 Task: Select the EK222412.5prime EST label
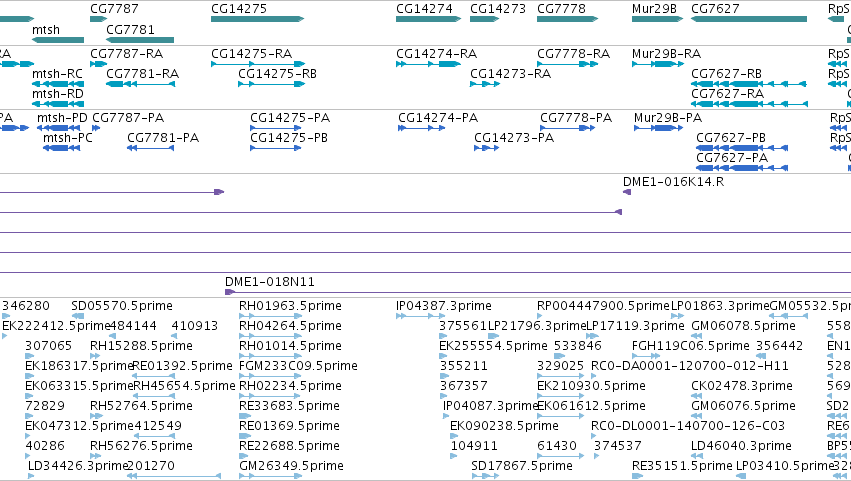pos(56,326)
